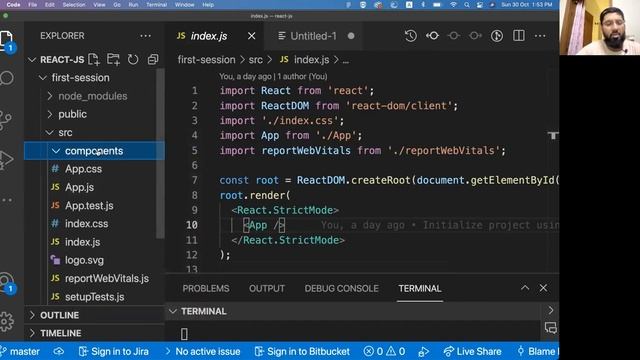The image size is (640, 360).
Task: Open the Explorer activity bar icon
Action: click(7, 41)
